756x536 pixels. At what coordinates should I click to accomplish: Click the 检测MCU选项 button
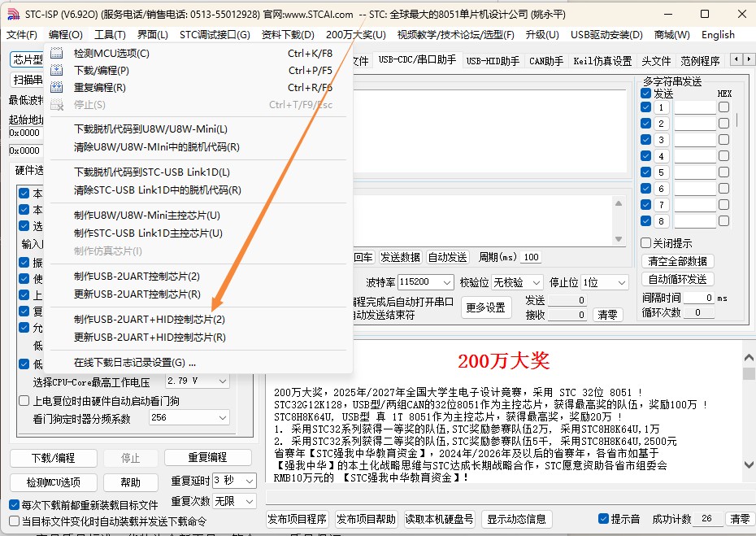(x=54, y=482)
